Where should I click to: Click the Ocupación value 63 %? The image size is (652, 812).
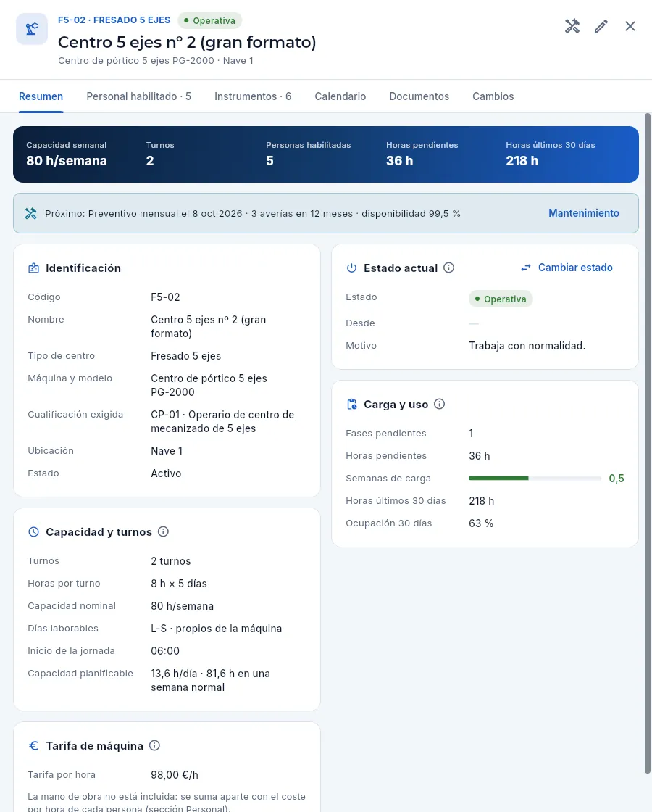481,523
